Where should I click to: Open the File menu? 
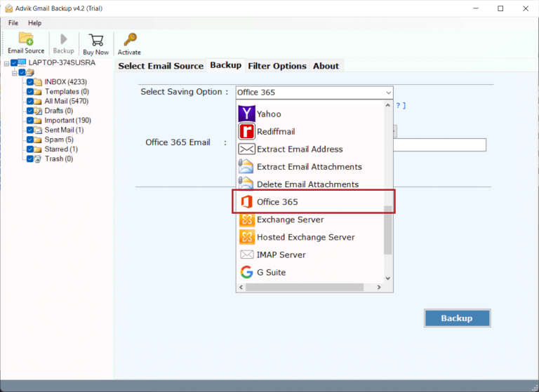[13, 23]
